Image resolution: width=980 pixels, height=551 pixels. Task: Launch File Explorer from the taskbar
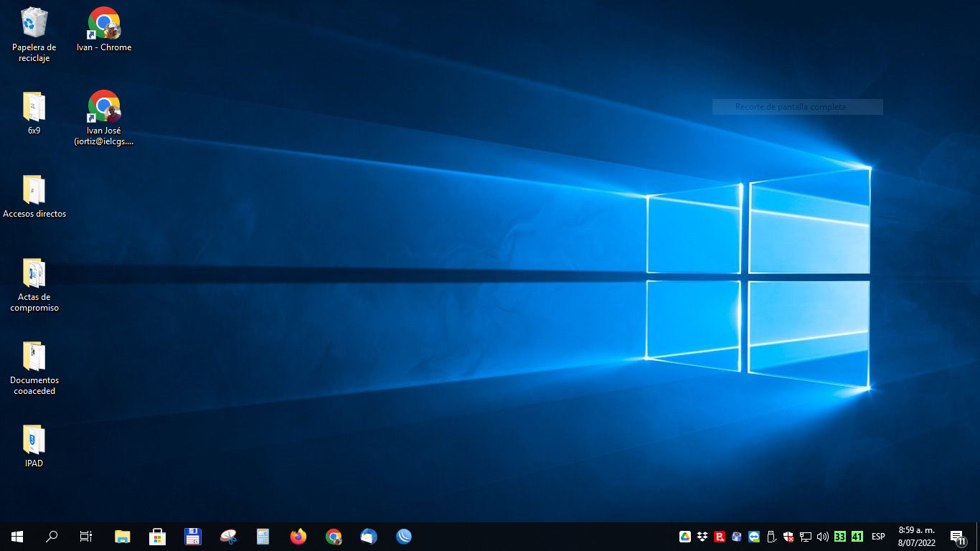(123, 536)
